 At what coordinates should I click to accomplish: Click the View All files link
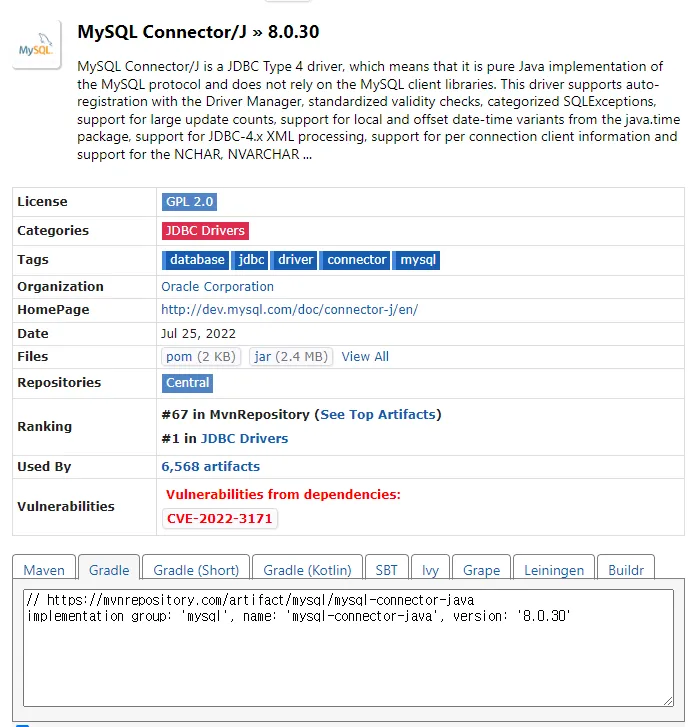point(365,356)
